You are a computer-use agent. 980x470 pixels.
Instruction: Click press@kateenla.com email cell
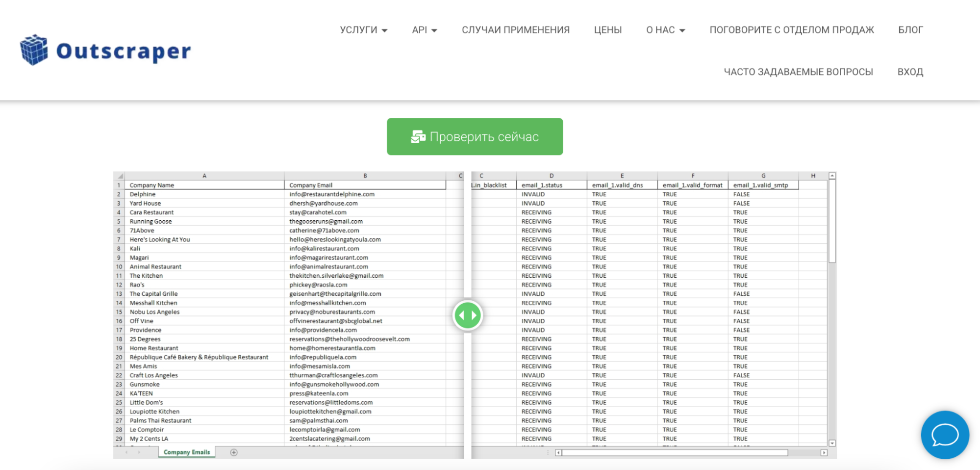365,393
